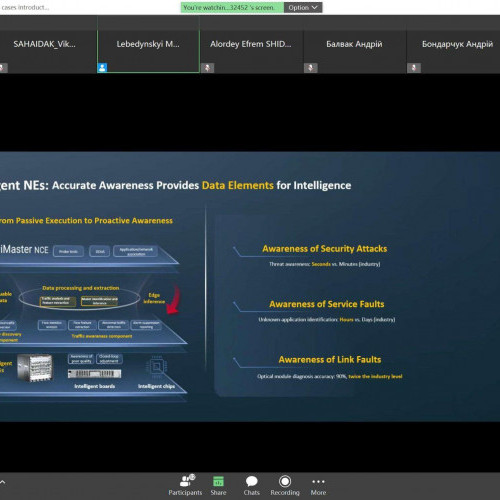Viewport: 500px width, 500px height.
Task: Select the Бондарчук Андрій participant tile
Action: [x=453, y=52]
